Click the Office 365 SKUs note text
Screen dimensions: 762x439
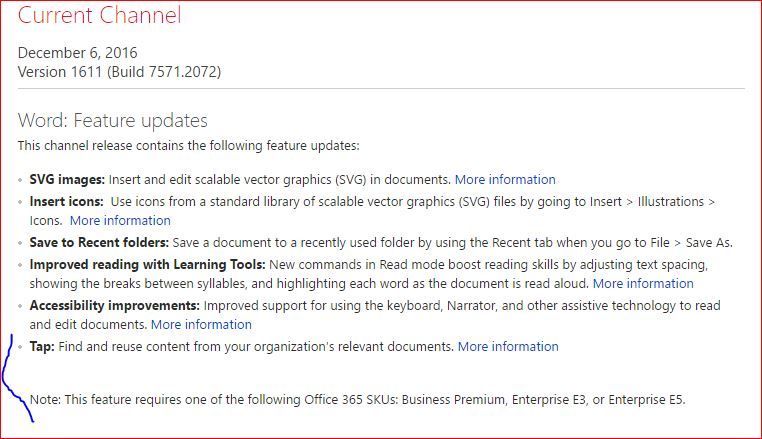point(358,400)
